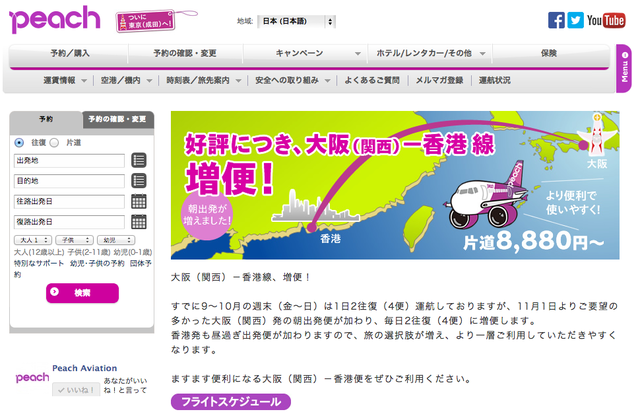Image resolution: width=640 pixels, height=420 pixels.
Task: Click the Facebook いいね！ like button
Action: tap(76, 390)
